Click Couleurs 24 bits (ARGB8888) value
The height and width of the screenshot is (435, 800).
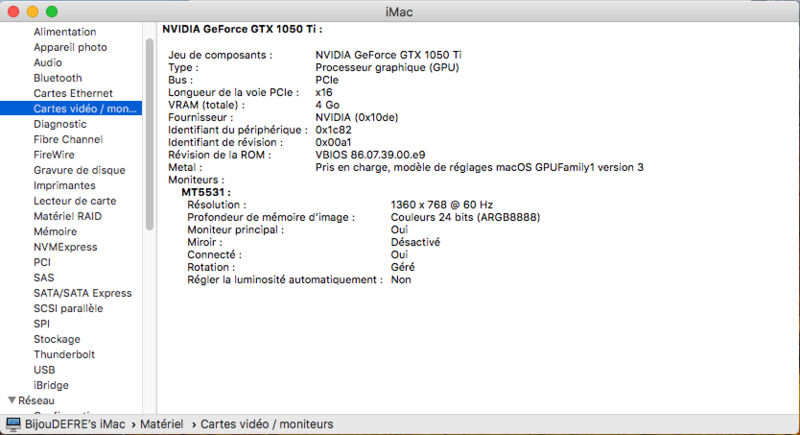[465, 217]
